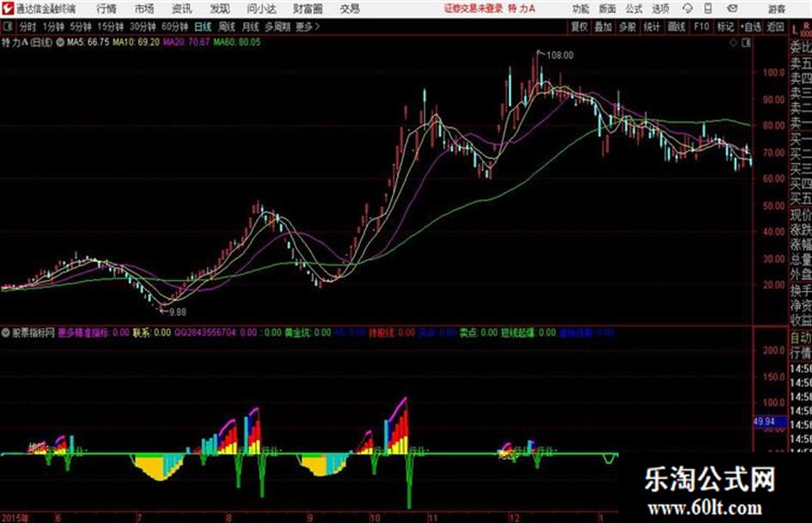Switch to 5分钟 period tab

click(x=81, y=27)
